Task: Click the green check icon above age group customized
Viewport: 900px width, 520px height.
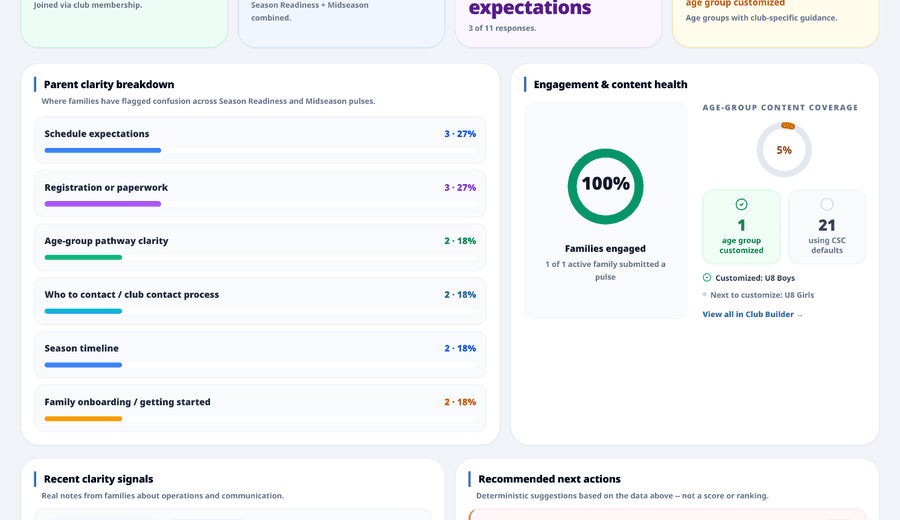Action: (x=741, y=204)
